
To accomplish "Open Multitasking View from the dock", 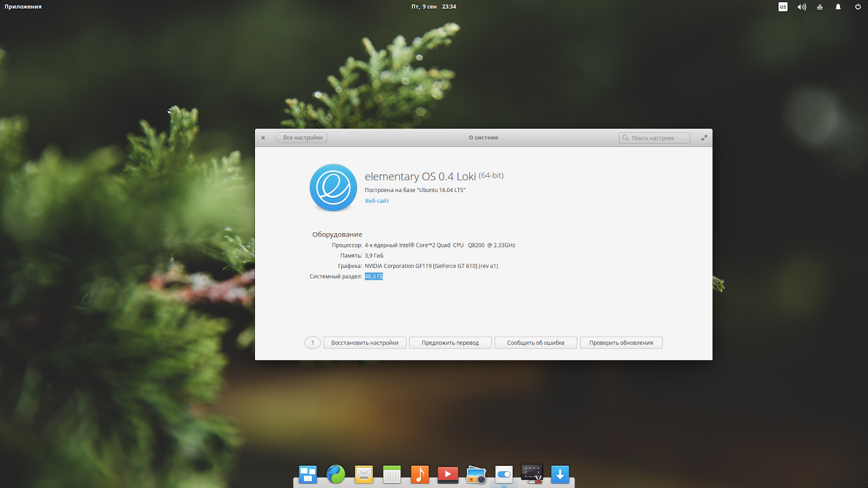I will (308, 474).
